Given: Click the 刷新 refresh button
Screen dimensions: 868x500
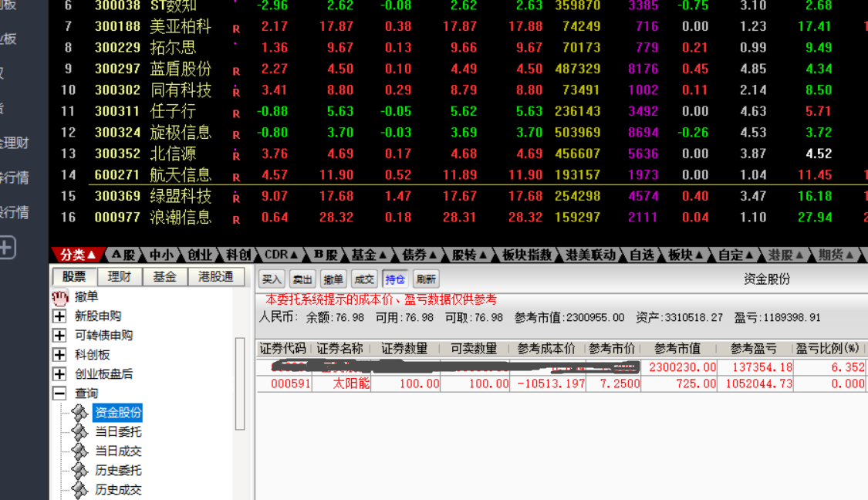Looking at the screenshot, I should click(x=426, y=279).
